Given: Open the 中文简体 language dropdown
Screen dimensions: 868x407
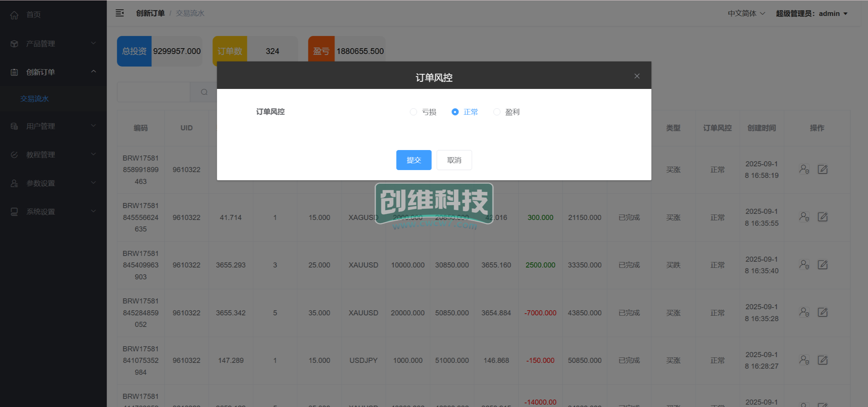Looking at the screenshot, I should pos(746,14).
